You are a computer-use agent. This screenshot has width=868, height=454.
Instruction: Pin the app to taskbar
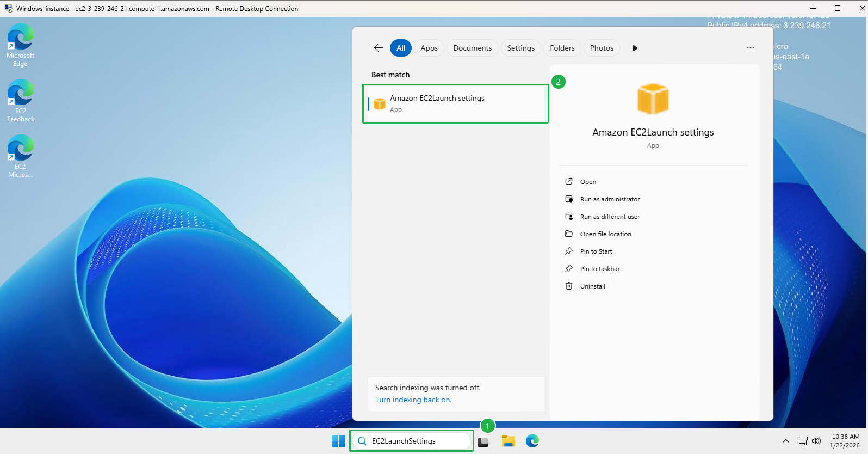point(600,269)
